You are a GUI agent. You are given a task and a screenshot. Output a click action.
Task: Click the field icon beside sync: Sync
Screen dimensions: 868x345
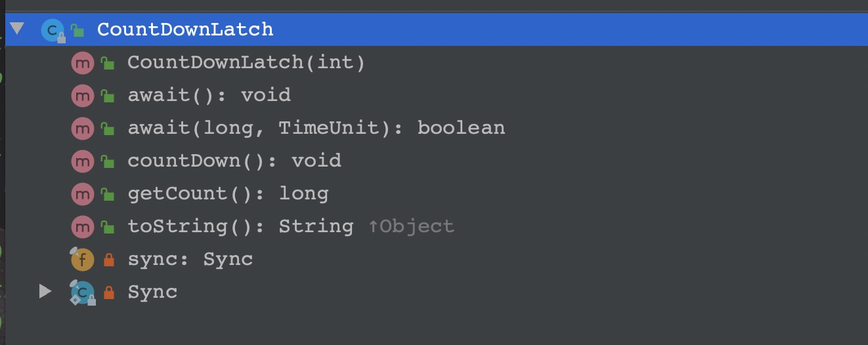click(82, 260)
